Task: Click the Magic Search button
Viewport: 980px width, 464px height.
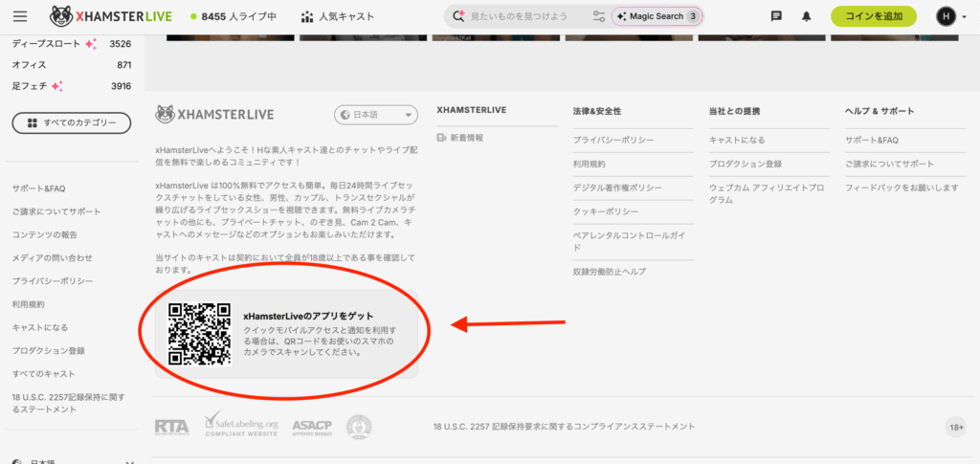Action: (x=657, y=16)
